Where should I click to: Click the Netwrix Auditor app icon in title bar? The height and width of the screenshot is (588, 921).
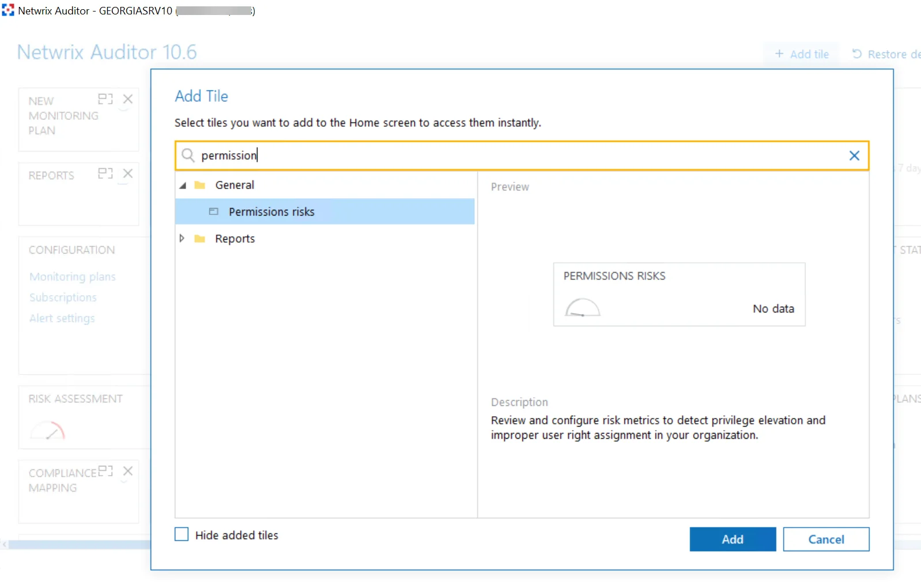tap(8, 10)
